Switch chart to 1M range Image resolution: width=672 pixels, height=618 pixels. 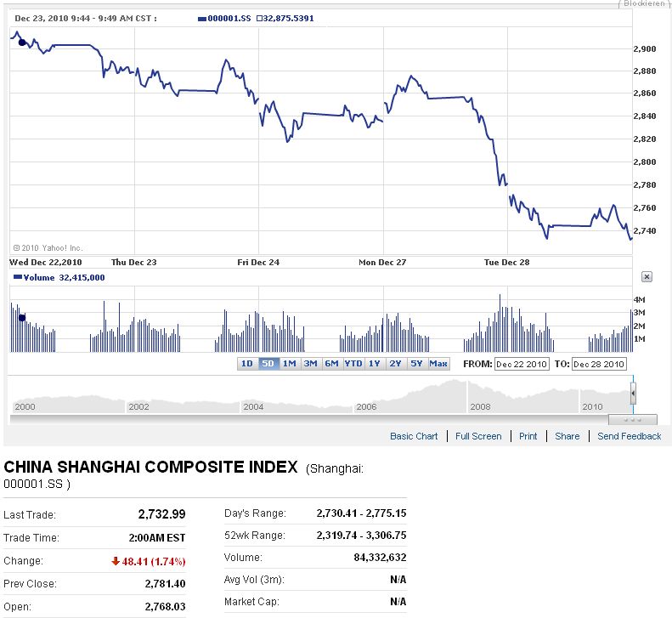click(x=290, y=364)
